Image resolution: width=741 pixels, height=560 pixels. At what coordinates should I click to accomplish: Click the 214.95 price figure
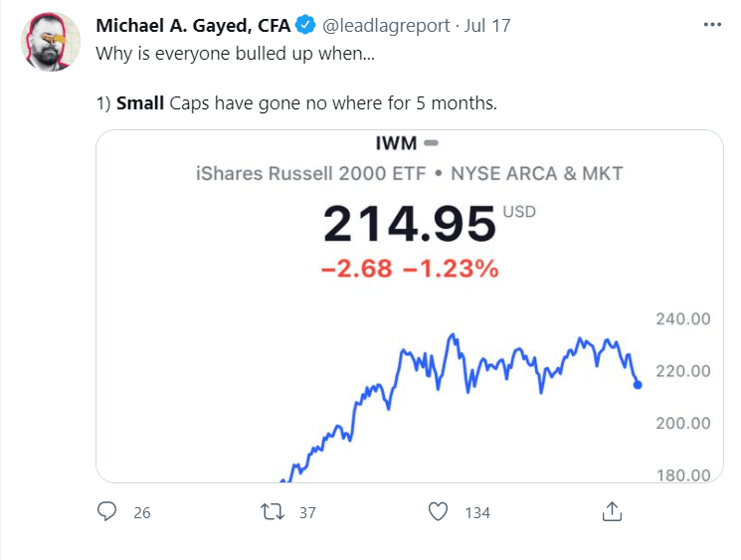(410, 224)
